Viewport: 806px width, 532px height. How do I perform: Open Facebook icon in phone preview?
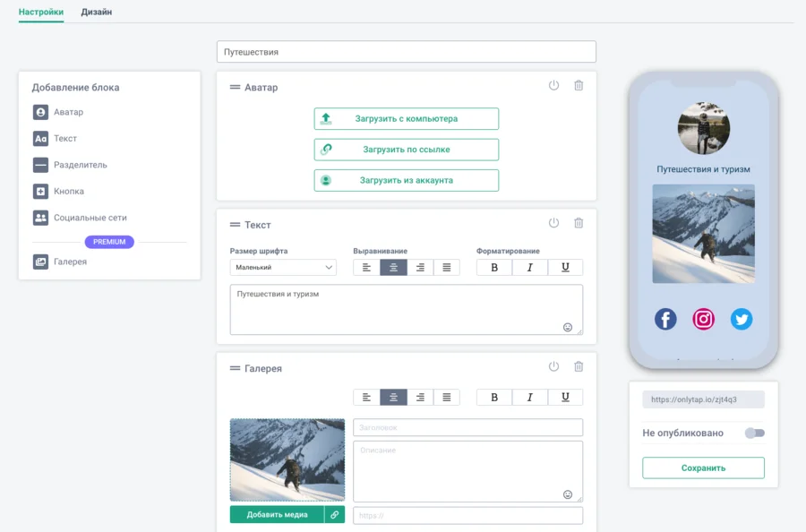pos(665,319)
